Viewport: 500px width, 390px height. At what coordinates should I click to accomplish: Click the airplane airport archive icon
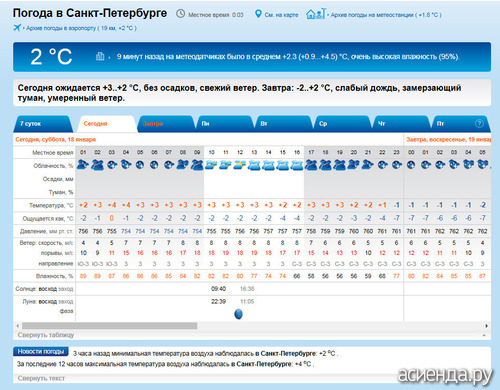pyautogui.click(x=17, y=28)
